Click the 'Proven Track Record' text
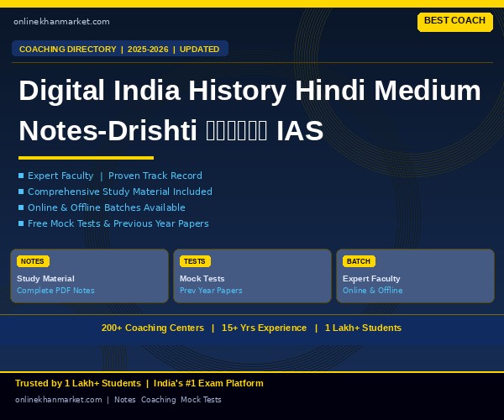 [x=155, y=176]
